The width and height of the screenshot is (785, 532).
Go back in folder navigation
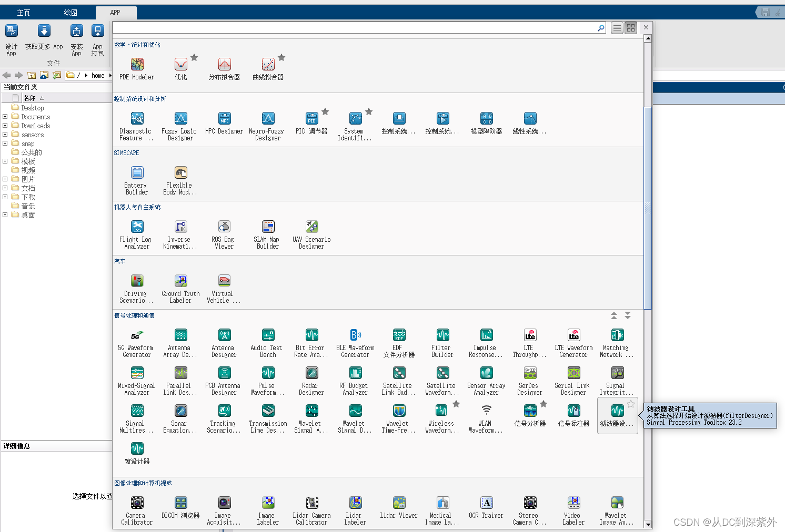[7, 75]
